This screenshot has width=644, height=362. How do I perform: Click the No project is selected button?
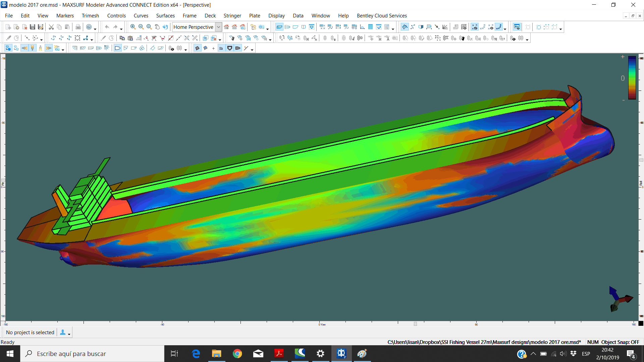(30, 333)
